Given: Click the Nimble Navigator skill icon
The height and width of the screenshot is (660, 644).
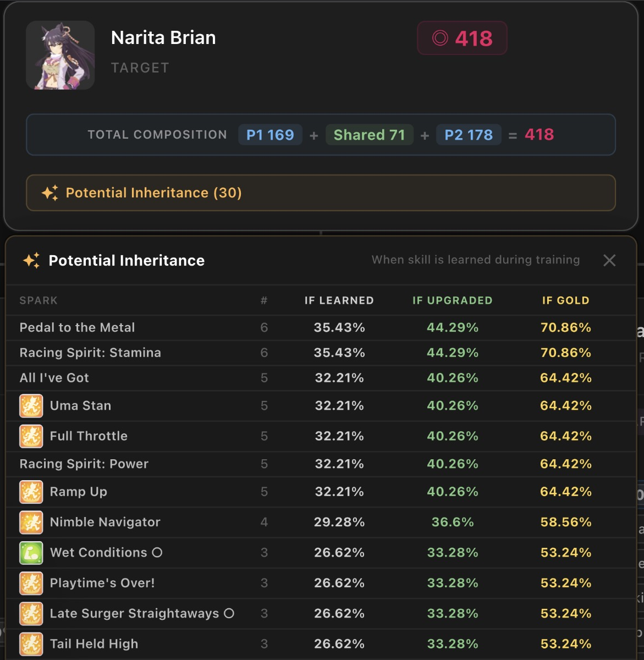Looking at the screenshot, I should [31, 522].
